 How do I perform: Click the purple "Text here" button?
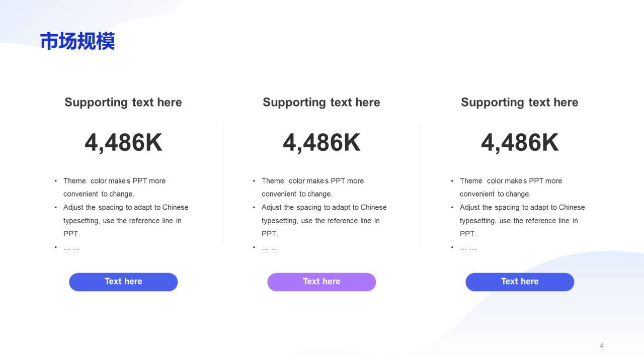[x=321, y=282]
